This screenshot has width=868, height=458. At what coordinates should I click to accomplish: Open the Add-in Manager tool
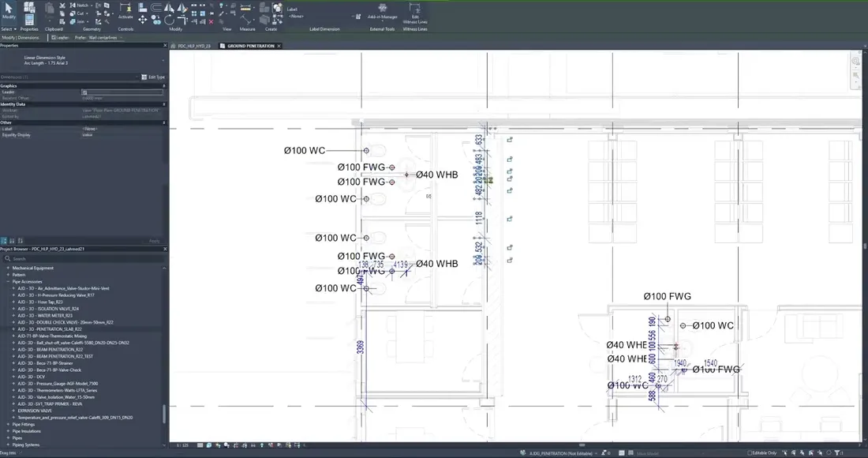(383, 11)
